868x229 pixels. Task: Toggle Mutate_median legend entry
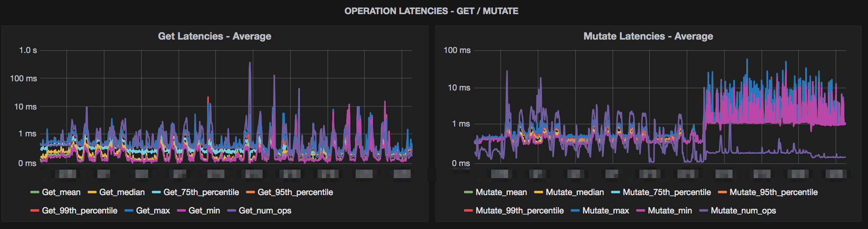point(574,192)
